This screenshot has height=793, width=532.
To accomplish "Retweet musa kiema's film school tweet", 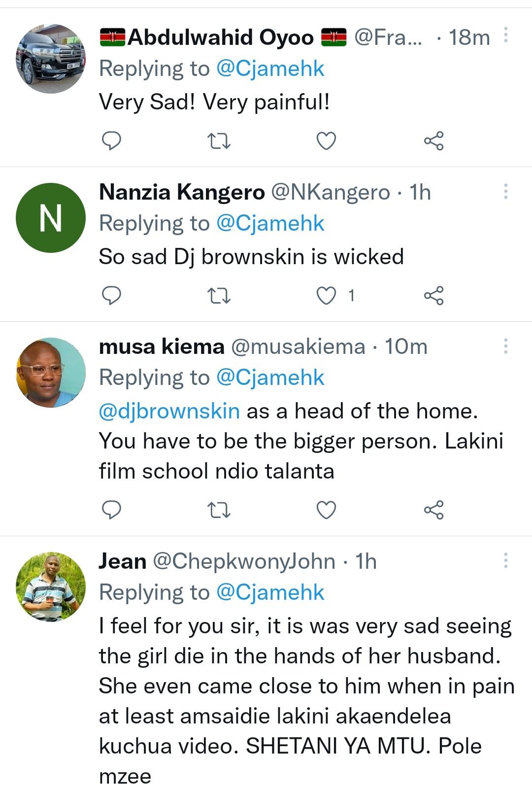I will (219, 510).
